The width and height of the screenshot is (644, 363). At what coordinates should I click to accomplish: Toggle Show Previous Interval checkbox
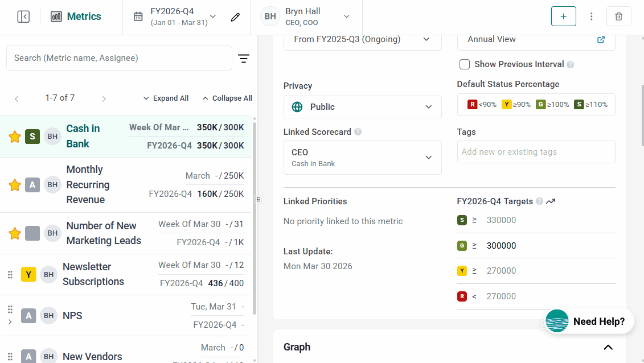point(465,64)
